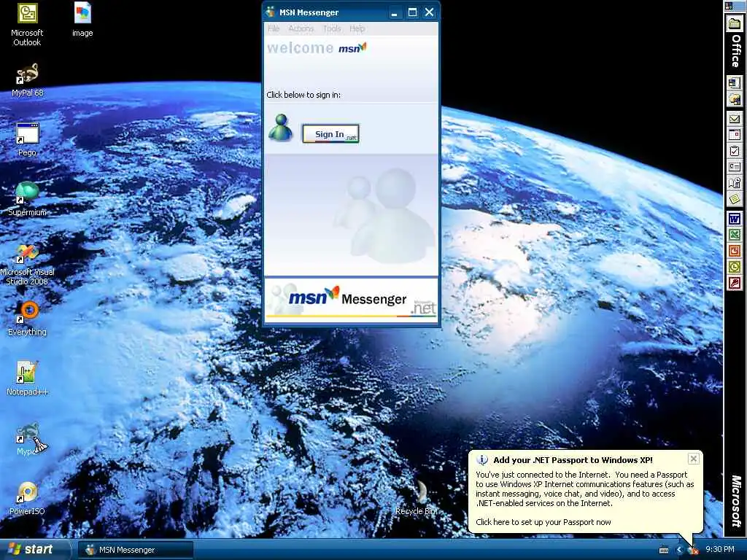Select the MyPal 68 desktop shortcut
Screen dimensions: 747x560
coord(27,80)
